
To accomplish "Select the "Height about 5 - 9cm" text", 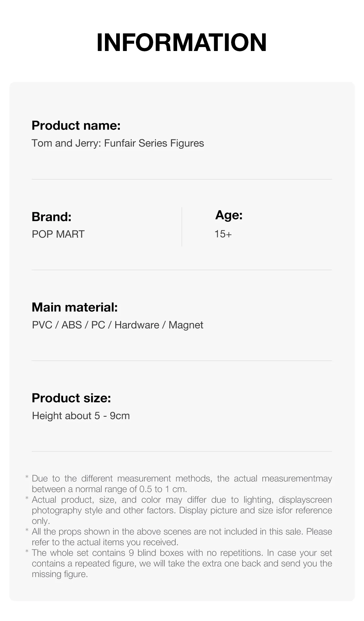I will click(x=81, y=416).
